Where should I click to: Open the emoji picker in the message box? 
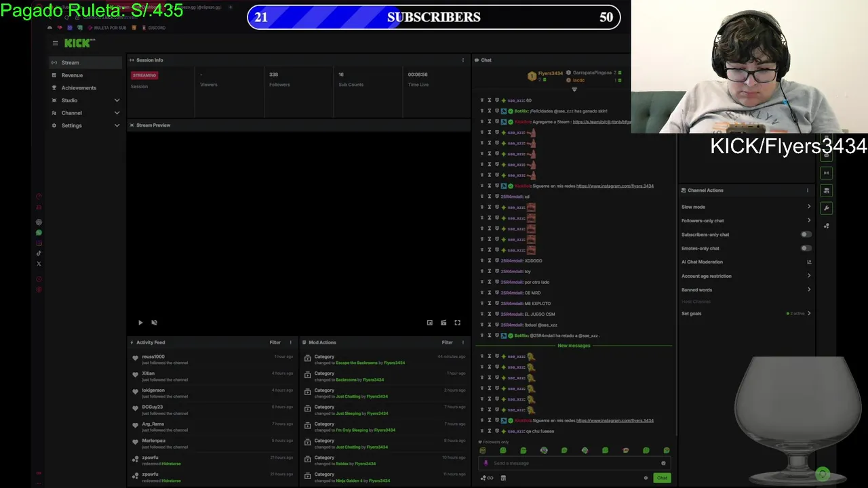[x=663, y=463]
